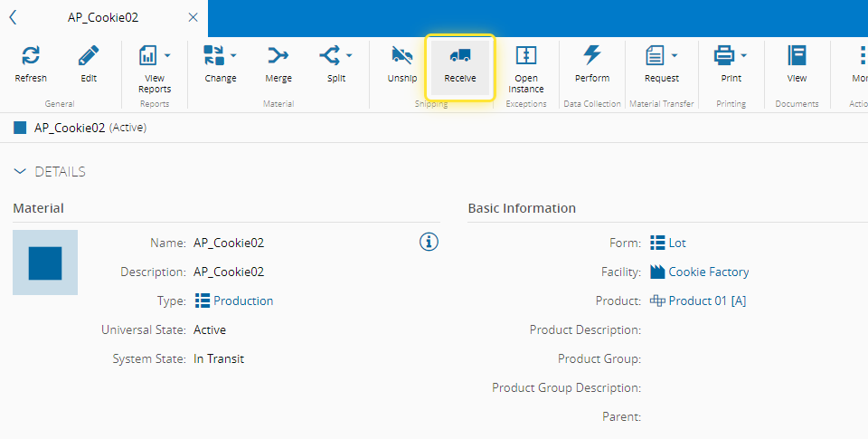Open the Cookie Factory facility link
868x439 pixels.
pyautogui.click(x=708, y=272)
